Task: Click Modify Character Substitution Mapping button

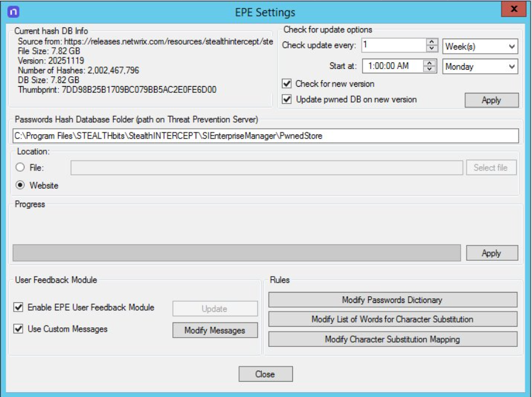Action: tap(393, 339)
